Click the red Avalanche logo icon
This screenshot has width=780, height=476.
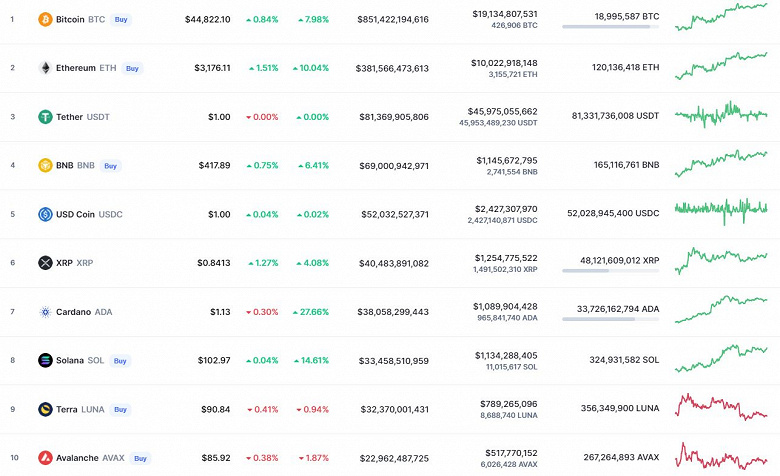[45, 458]
